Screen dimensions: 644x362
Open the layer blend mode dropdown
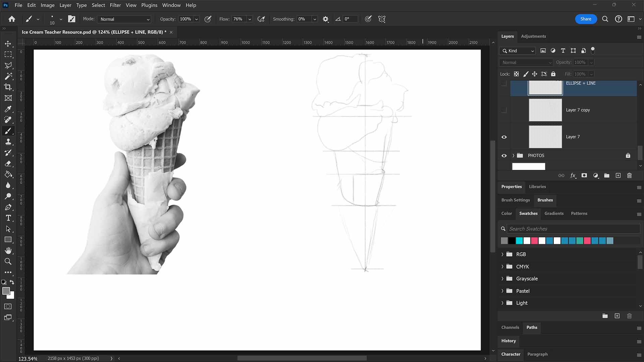coord(526,62)
